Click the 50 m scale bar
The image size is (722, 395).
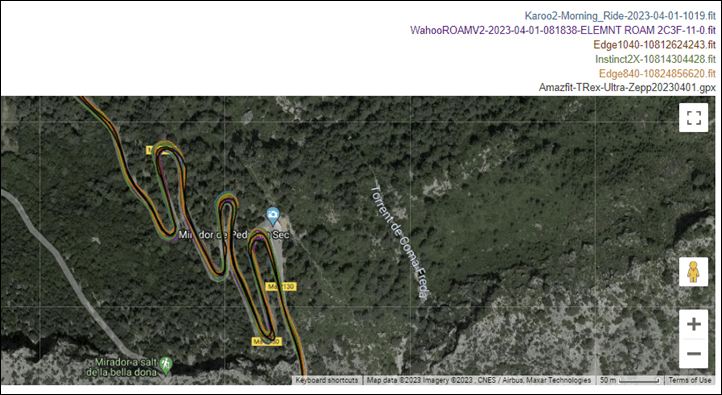(x=630, y=380)
